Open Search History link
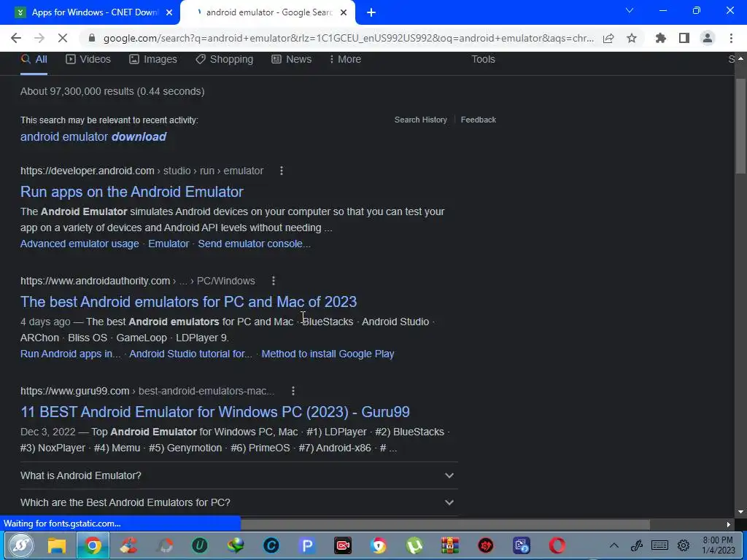 coord(421,120)
